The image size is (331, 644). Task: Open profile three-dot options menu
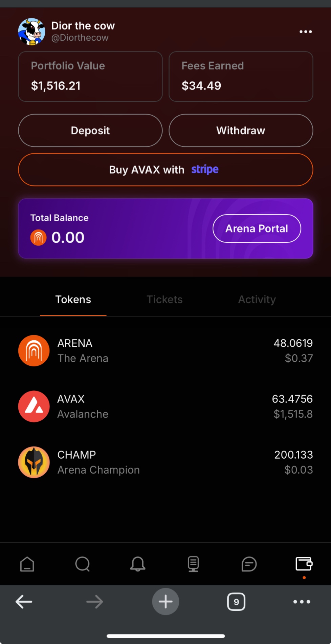306,32
